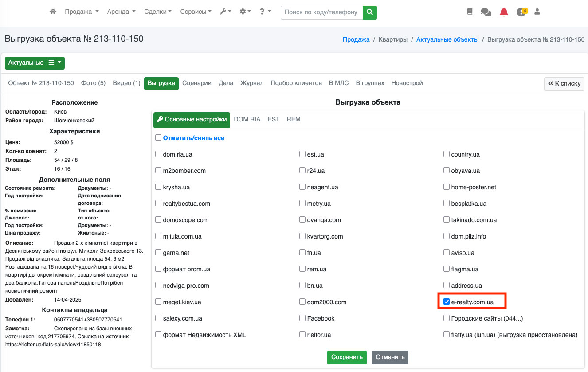Screen dimensions: 588x372
Task: Uncheck the e-realty.com.ua checkbox
Action: tap(447, 302)
